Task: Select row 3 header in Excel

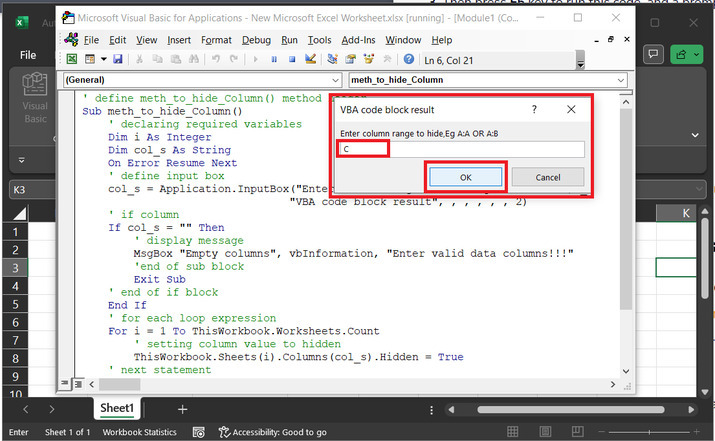Action: coord(15,268)
